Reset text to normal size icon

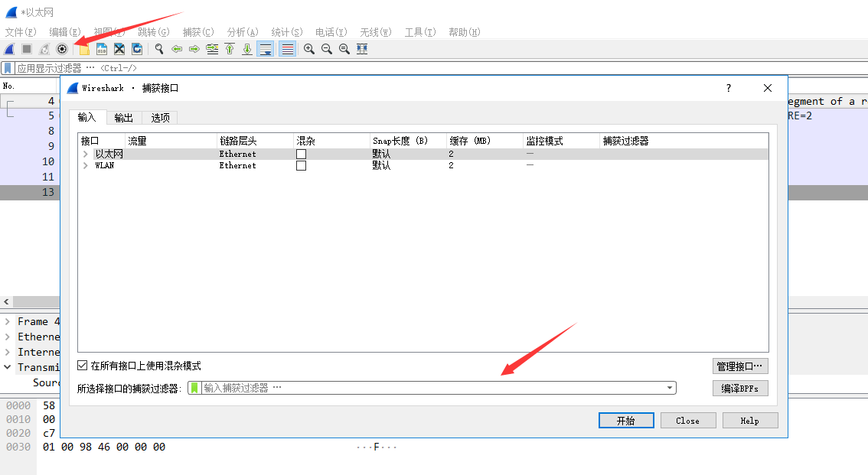click(x=344, y=49)
